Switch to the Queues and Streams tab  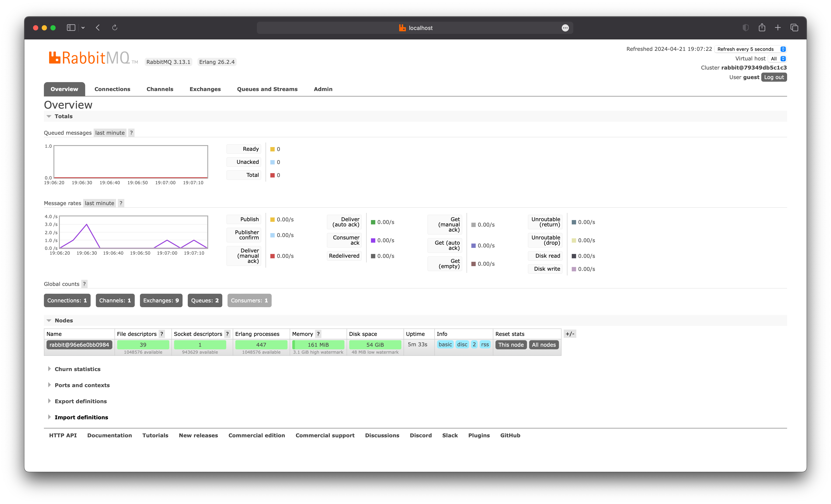coord(267,89)
